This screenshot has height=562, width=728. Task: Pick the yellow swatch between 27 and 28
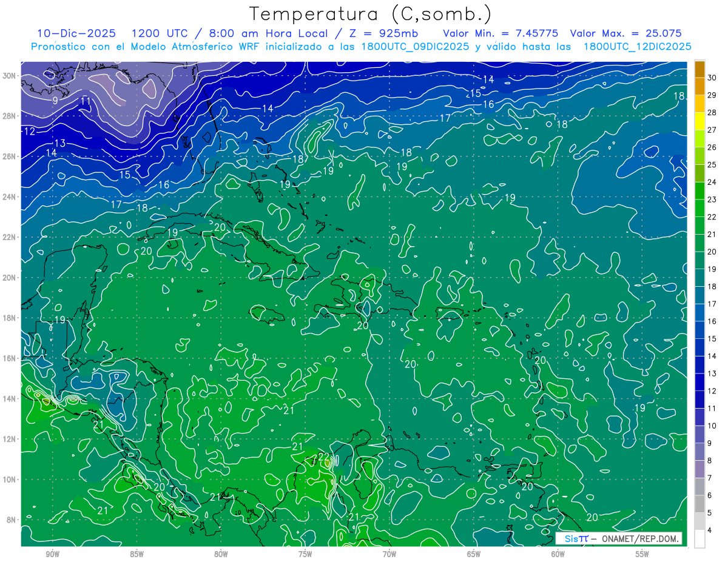click(700, 121)
